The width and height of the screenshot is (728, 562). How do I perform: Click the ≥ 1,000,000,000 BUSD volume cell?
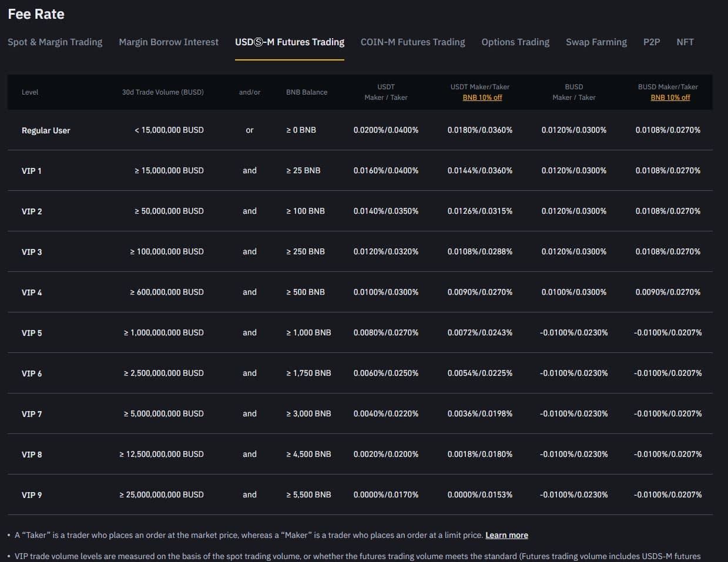click(164, 332)
